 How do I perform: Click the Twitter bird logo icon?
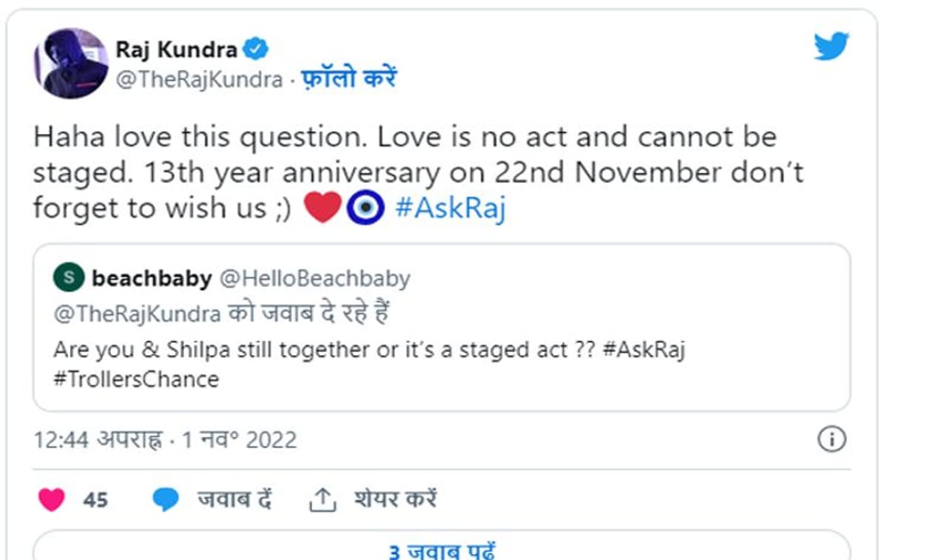click(832, 47)
